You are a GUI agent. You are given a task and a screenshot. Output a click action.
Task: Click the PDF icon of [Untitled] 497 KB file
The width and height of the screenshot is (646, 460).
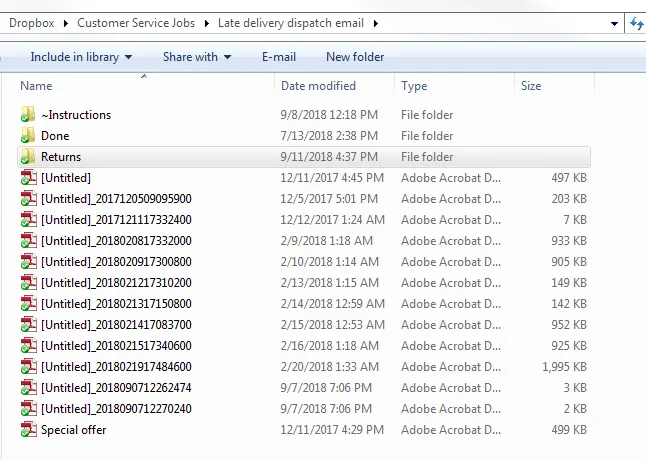click(28, 177)
